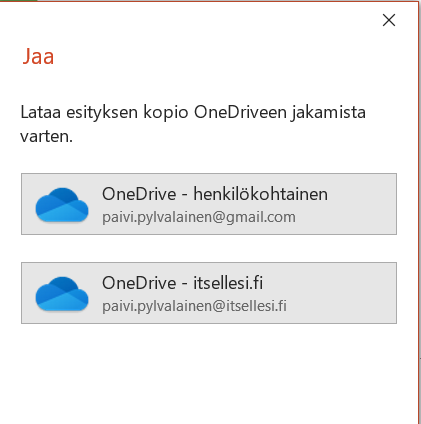Image resolution: width=421 pixels, height=424 pixels.
Task: Click the word 'henkilökohtainen' in the first option
Action: 261,194
